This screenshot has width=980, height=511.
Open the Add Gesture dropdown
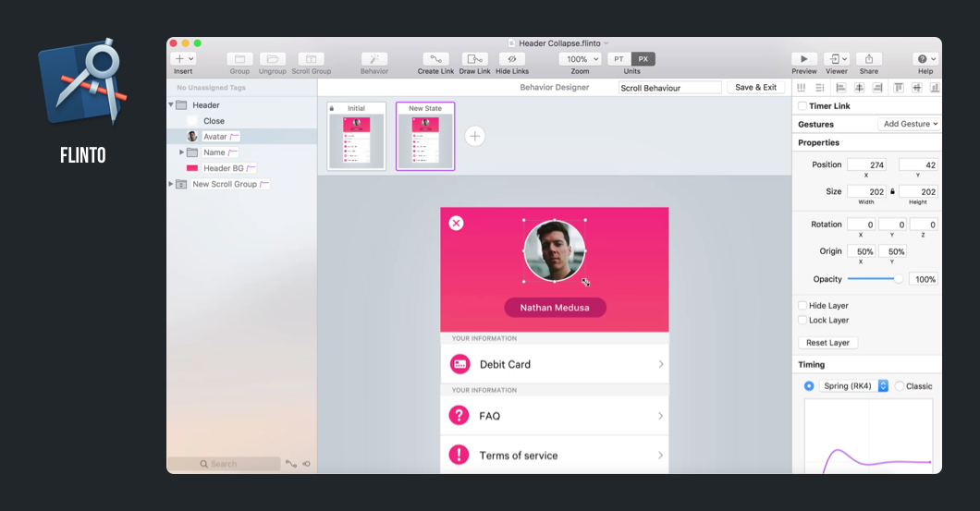[910, 124]
